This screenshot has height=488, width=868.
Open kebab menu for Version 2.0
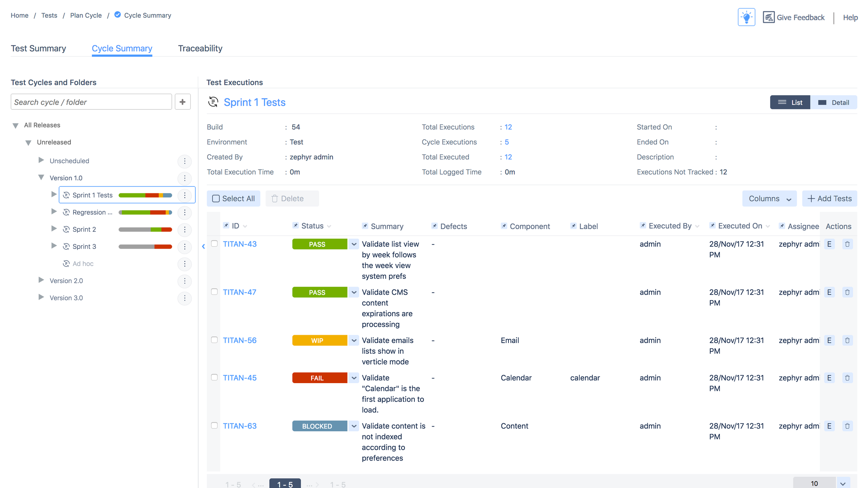(185, 281)
